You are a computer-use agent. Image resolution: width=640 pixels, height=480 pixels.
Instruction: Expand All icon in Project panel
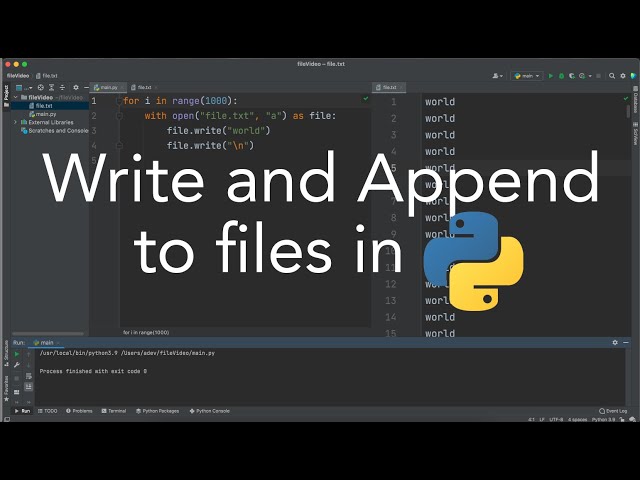pos(51,87)
